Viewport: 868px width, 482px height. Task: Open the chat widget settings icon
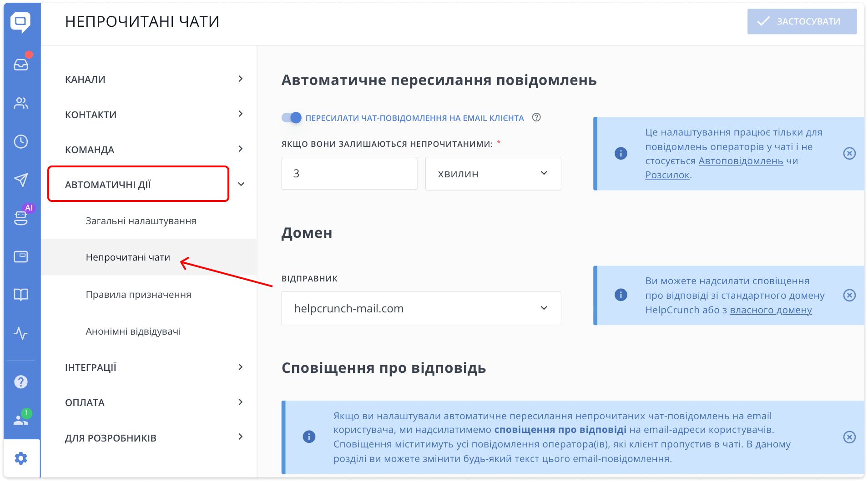click(21, 256)
